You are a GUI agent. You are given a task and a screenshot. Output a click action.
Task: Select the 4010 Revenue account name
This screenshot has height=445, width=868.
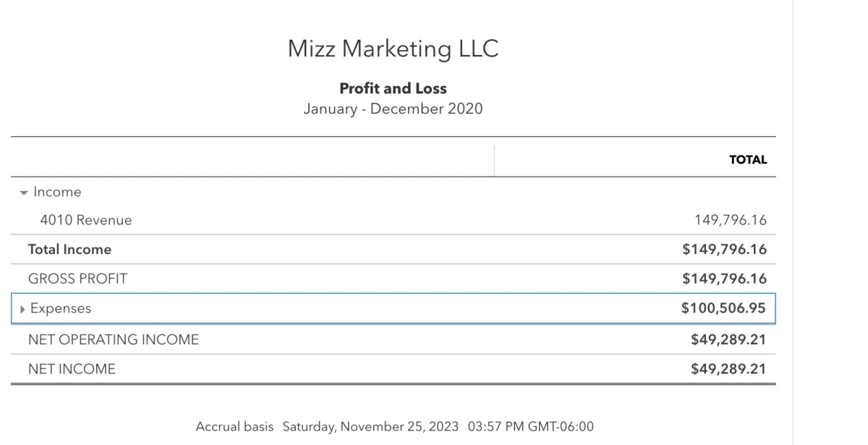pyautogui.click(x=86, y=220)
